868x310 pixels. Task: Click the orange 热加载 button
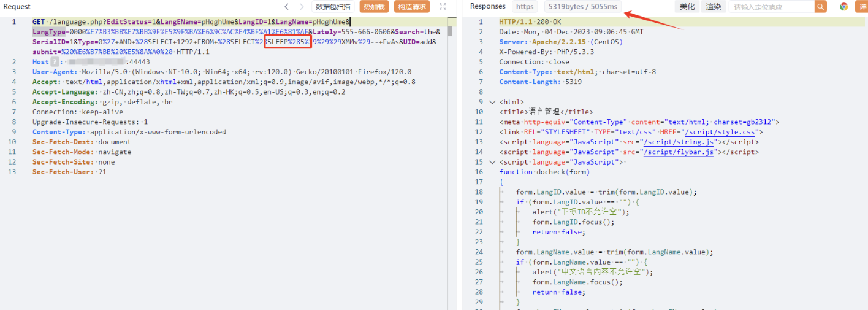point(374,7)
